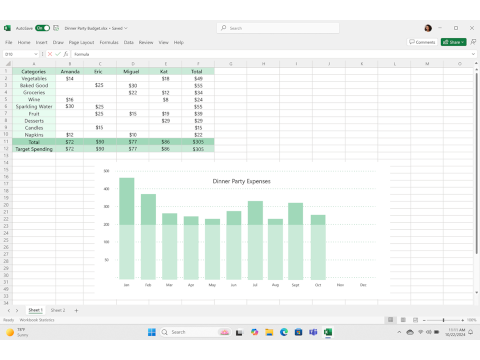Open the Copilot icon in the taskbar
Screen dimensions: 480x360
click(254, 332)
